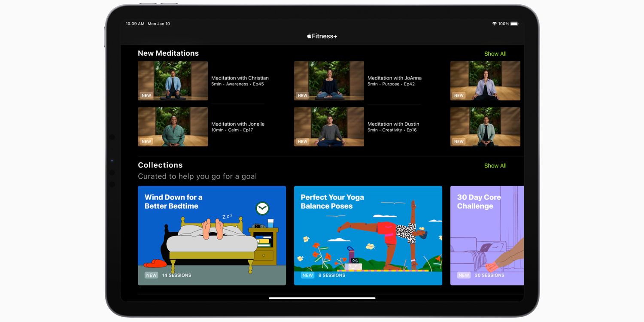Open Wind Down for a Better Bedtime
Screen dimensions: 644x322
point(212,235)
